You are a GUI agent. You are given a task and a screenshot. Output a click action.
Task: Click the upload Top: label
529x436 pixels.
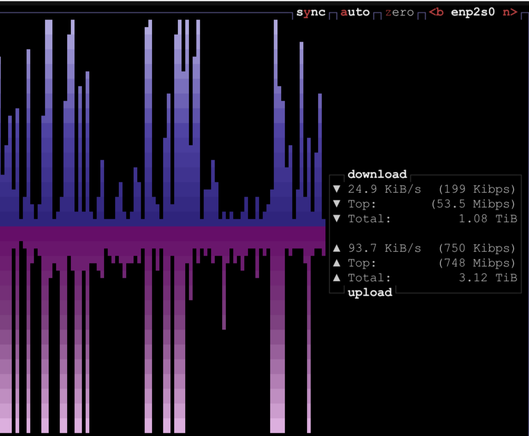(362, 263)
